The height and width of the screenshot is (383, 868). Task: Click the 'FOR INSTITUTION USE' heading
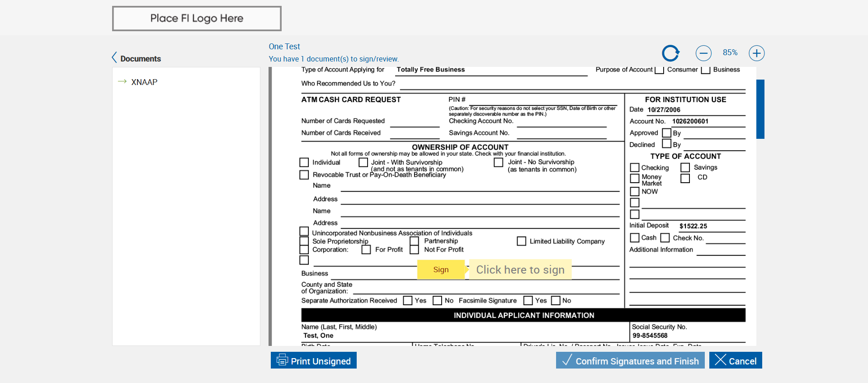click(685, 99)
